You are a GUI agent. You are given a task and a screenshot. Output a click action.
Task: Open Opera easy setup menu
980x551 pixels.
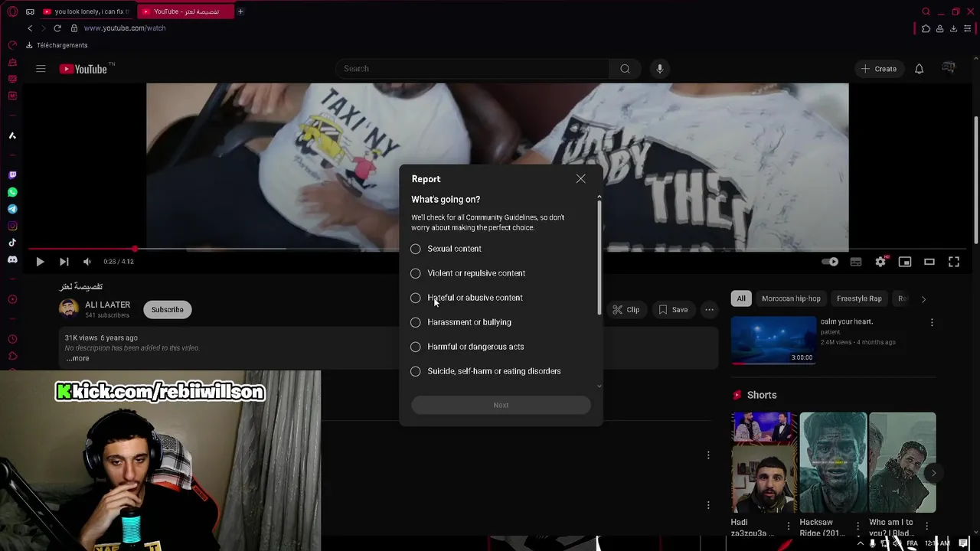(x=967, y=28)
